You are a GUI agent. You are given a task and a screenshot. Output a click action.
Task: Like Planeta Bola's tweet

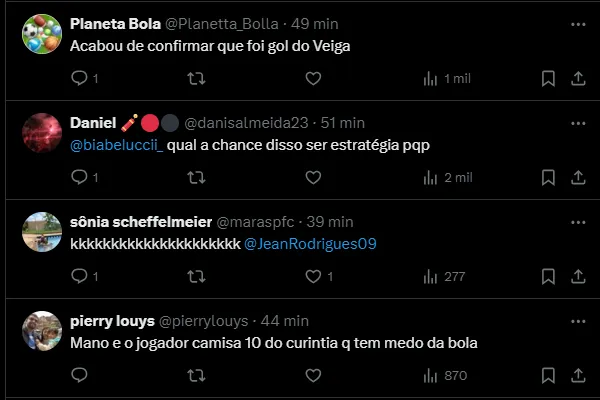313,78
